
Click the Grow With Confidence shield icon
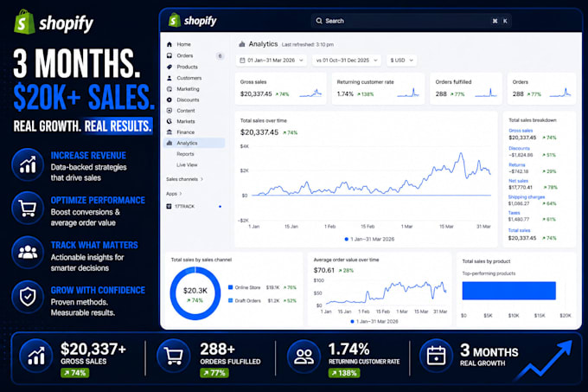(28, 297)
